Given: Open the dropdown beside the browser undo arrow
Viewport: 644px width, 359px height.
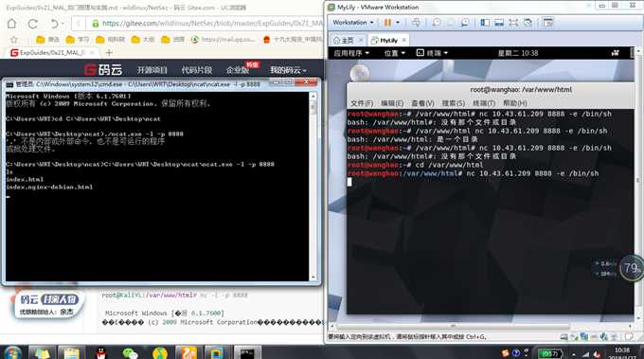Looking at the screenshot, I should click(x=62, y=24).
